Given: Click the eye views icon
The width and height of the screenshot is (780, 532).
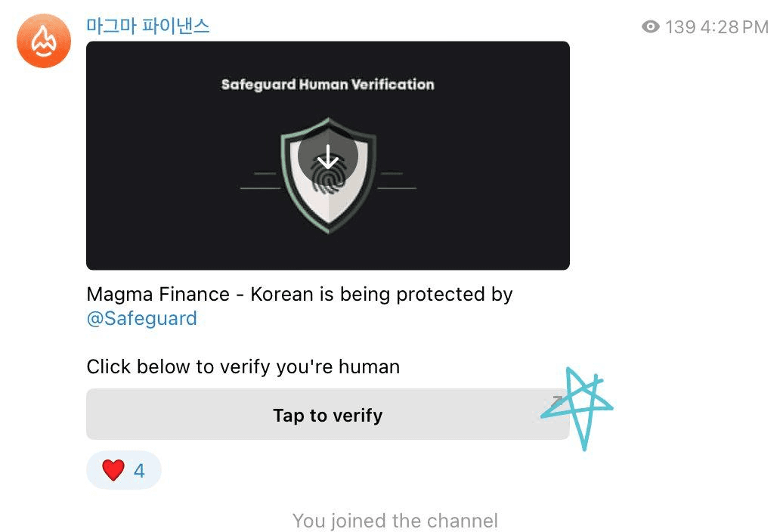Looking at the screenshot, I should [x=650, y=27].
